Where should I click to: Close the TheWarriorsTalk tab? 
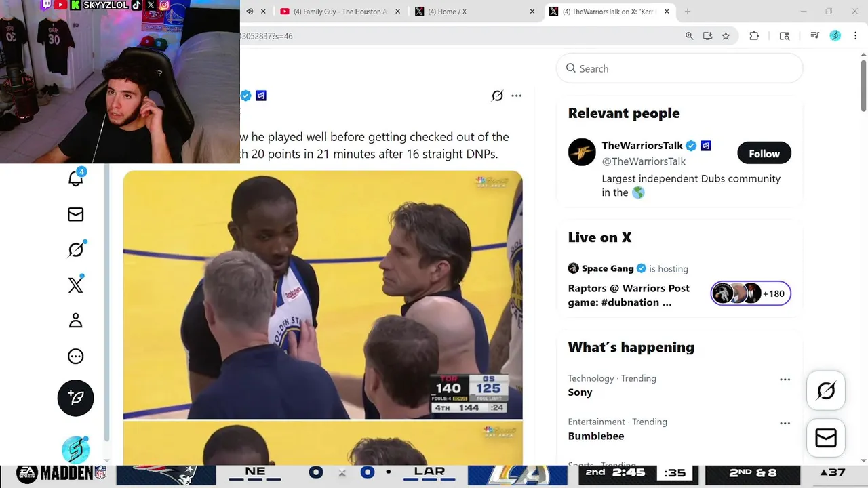click(667, 12)
